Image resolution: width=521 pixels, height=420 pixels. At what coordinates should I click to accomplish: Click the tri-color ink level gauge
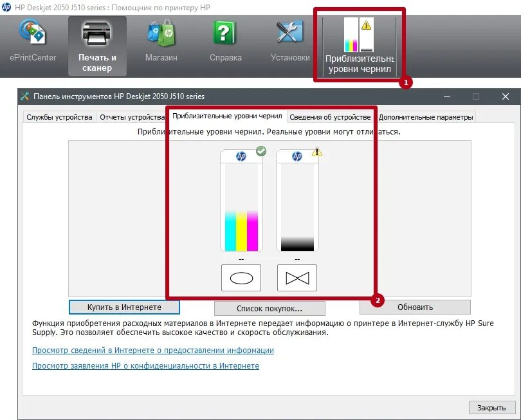[x=242, y=201]
